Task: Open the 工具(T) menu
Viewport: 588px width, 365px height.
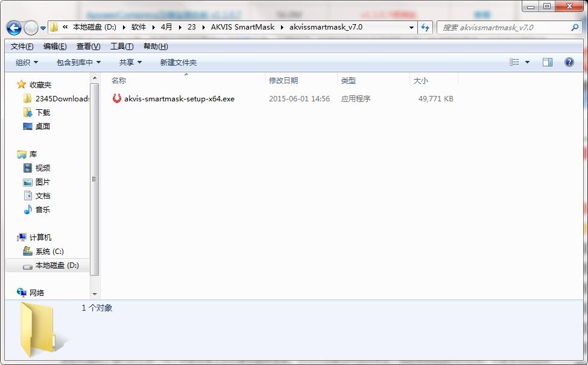Action: tap(121, 46)
